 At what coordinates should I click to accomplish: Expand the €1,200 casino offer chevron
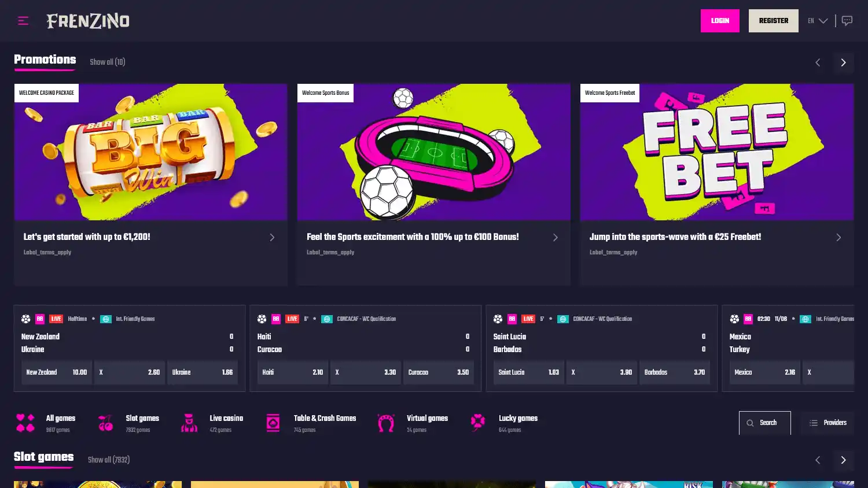272,238
